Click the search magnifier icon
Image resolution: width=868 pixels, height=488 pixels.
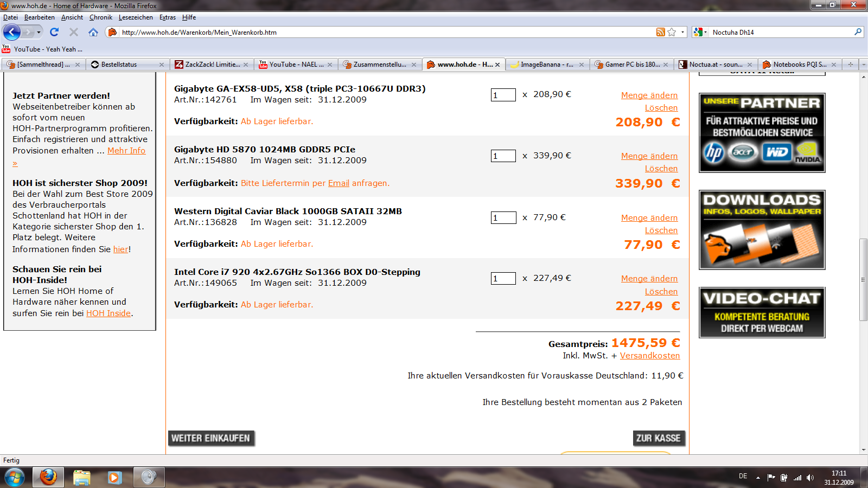pyautogui.click(x=858, y=33)
